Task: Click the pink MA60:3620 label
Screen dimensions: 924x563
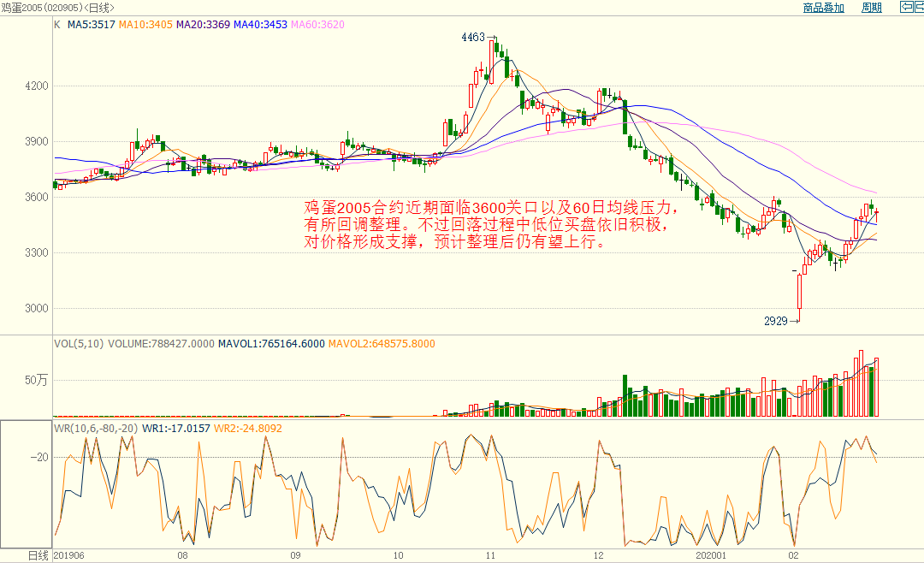Action: pyautogui.click(x=318, y=25)
